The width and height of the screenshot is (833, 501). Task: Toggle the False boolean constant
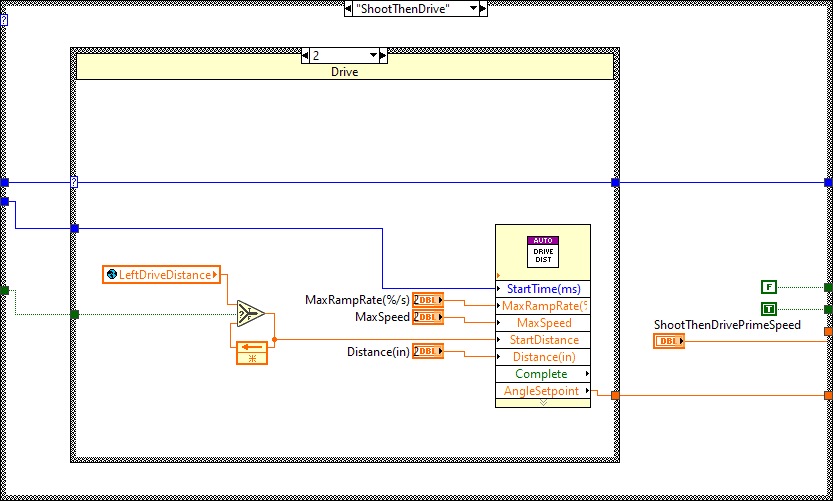pos(768,287)
